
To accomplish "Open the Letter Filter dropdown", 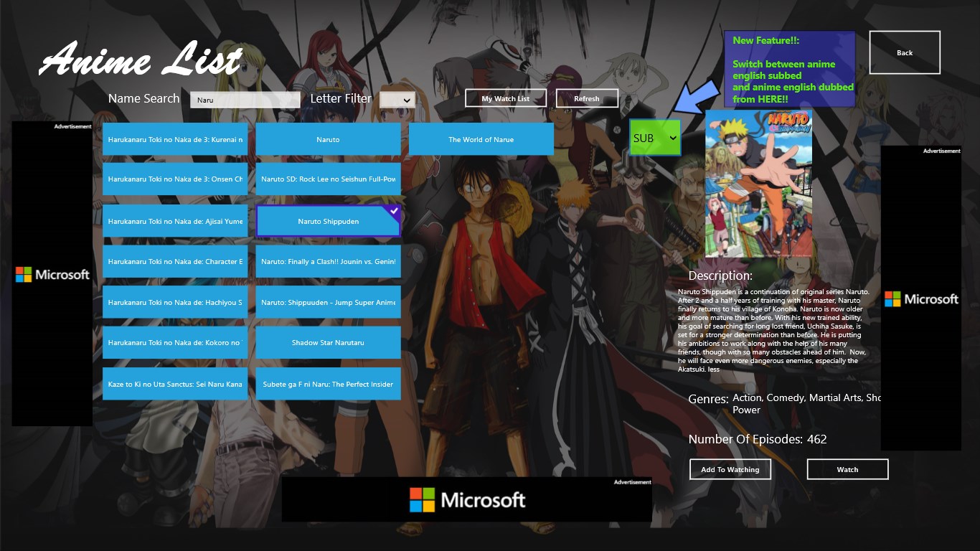I will 397,99.
